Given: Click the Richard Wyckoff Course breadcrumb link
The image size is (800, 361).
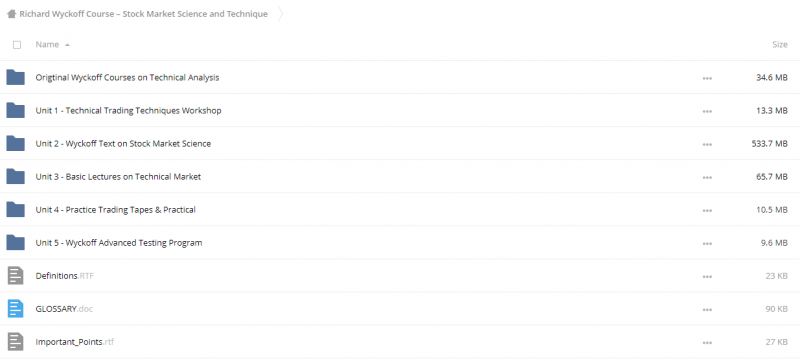Looking at the screenshot, I should (x=143, y=14).
